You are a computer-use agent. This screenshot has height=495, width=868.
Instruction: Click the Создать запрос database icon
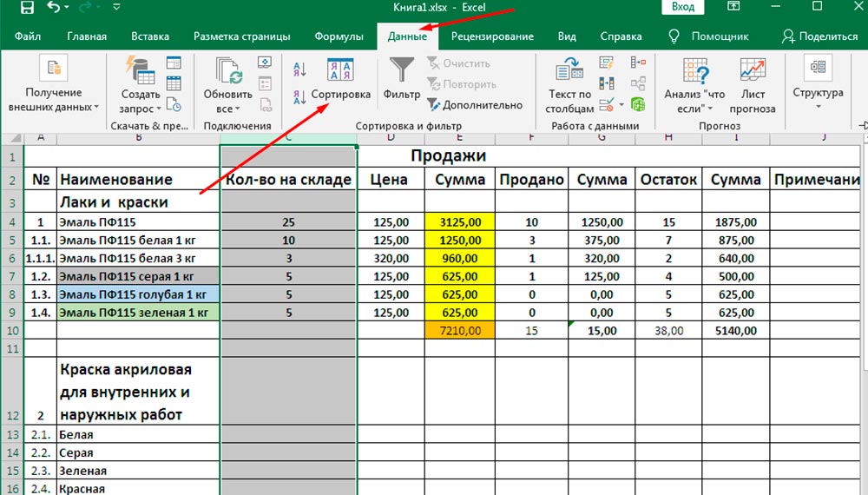click(140, 71)
